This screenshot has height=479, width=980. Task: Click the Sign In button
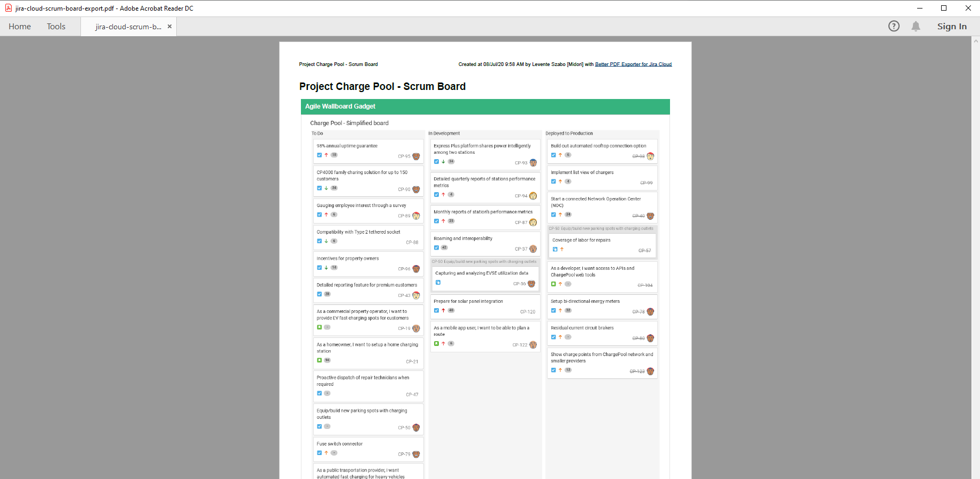pos(952,26)
